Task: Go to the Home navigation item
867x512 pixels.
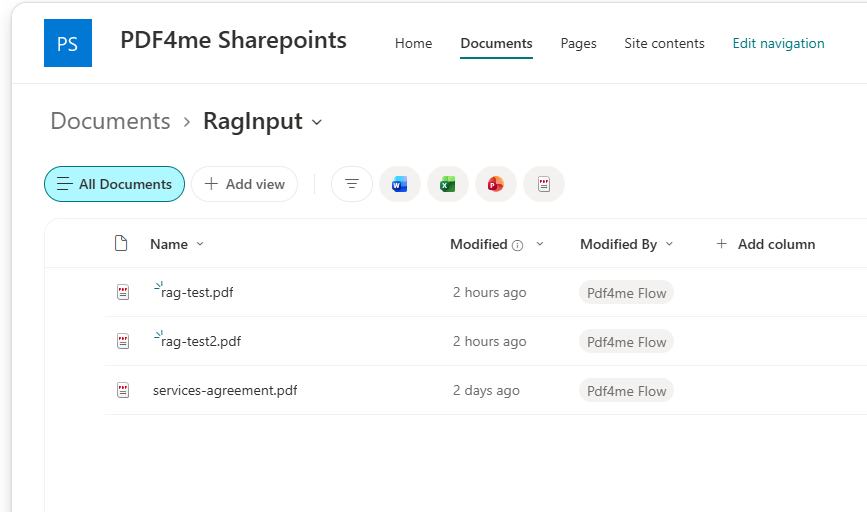Action: point(414,43)
